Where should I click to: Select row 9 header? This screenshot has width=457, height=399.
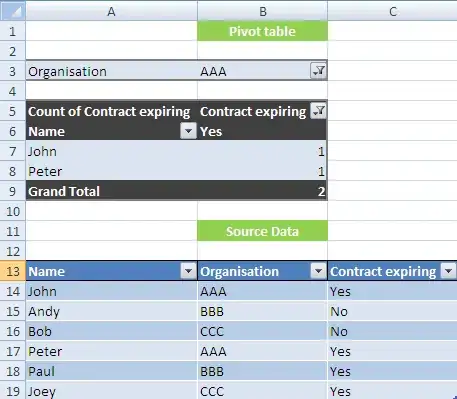click(x=13, y=191)
